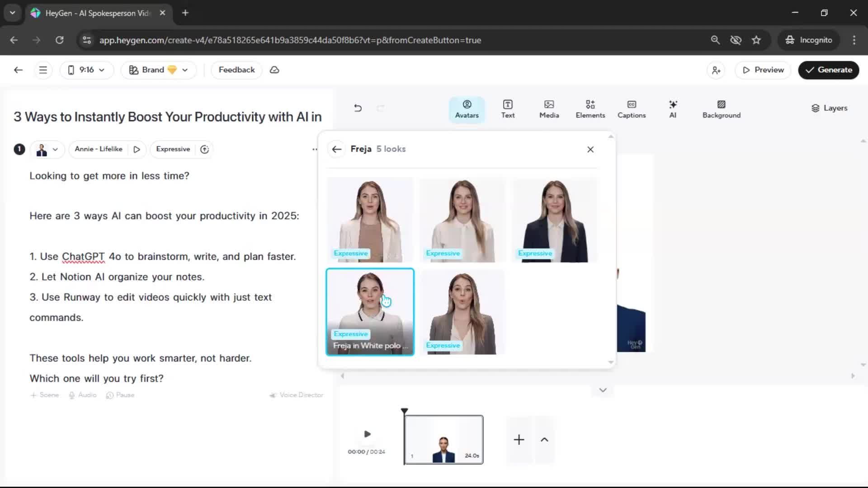Collapse the timeline with chevron up
Image resolution: width=868 pixels, height=488 pixels.
click(544, 440)
